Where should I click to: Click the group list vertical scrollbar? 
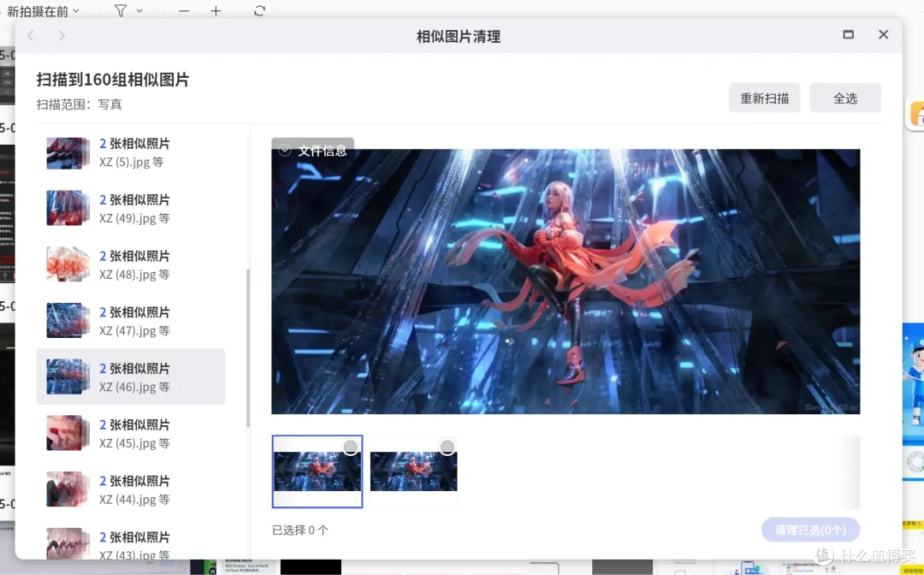click(248, 347)
